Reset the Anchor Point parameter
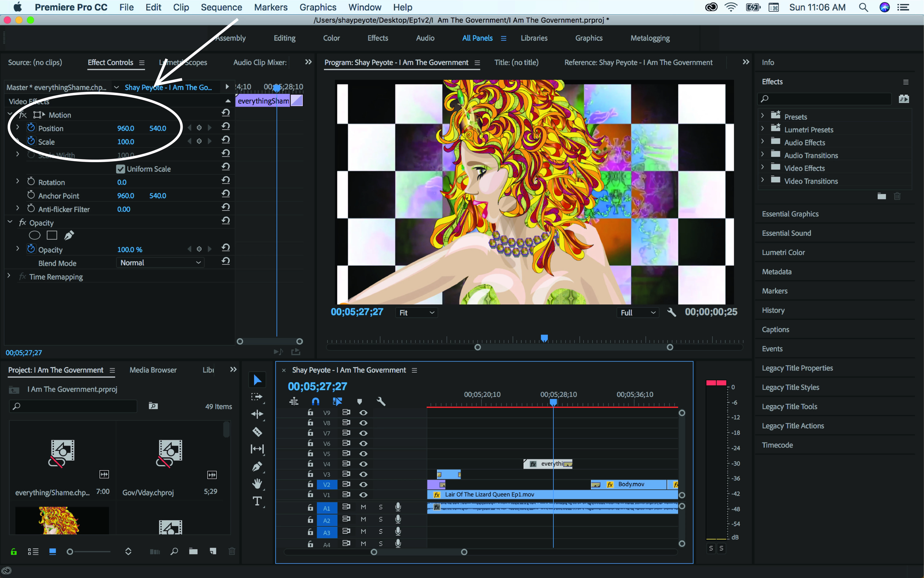 pos(226,194)
